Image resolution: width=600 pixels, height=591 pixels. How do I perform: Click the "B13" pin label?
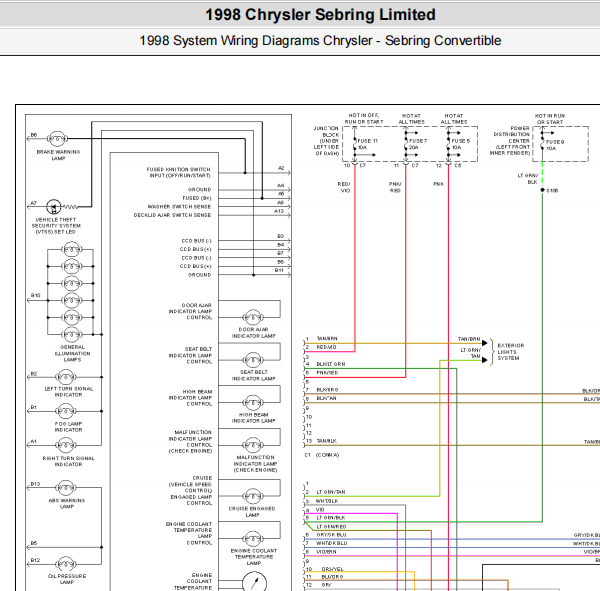coord(35,484)
